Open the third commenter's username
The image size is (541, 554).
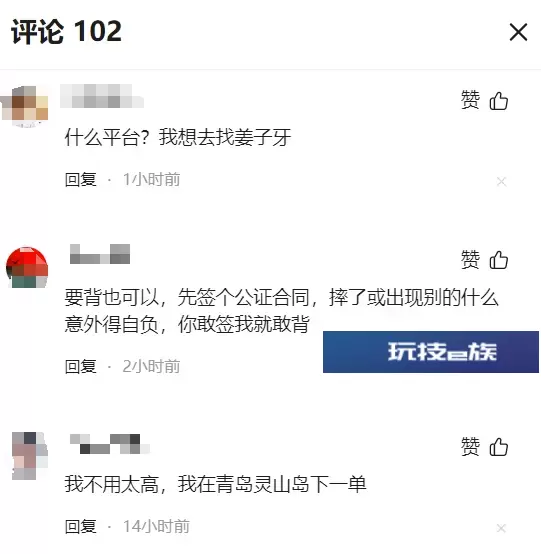(110, 444)
